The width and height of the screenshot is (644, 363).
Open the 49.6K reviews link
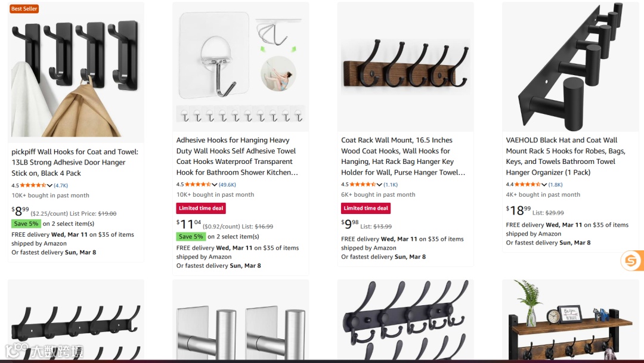click(227, 185)
